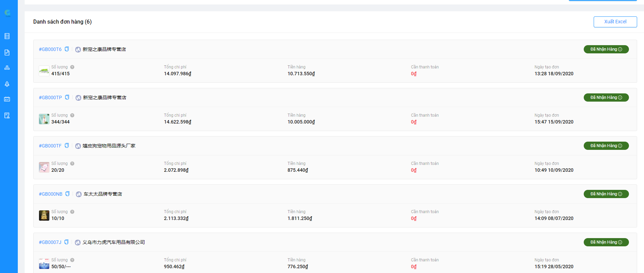Copy order code #GB000NB
This screenshot has width=644, height=273.
[67, 194]
